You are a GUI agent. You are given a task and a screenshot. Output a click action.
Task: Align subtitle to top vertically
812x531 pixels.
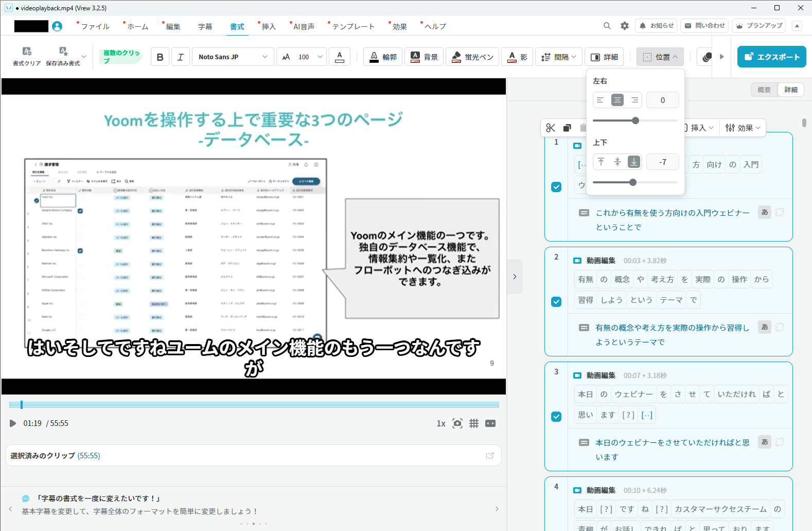(x=601, y=162)
